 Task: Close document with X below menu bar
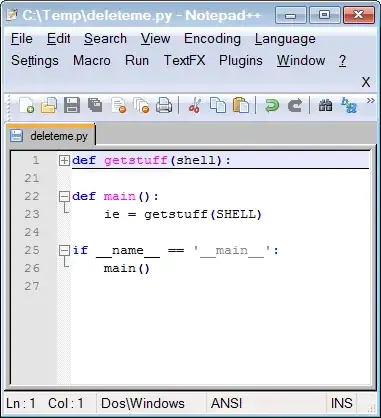tap(366, 82)
